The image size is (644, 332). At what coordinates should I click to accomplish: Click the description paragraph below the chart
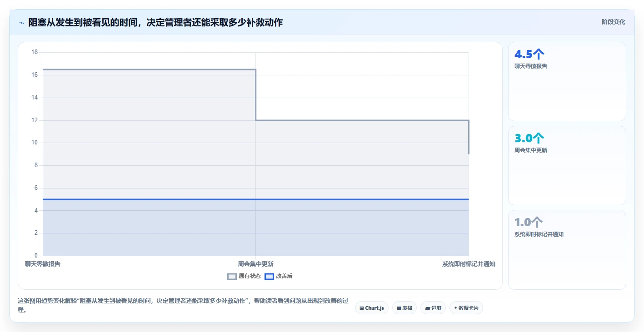(x=183, y=305)
